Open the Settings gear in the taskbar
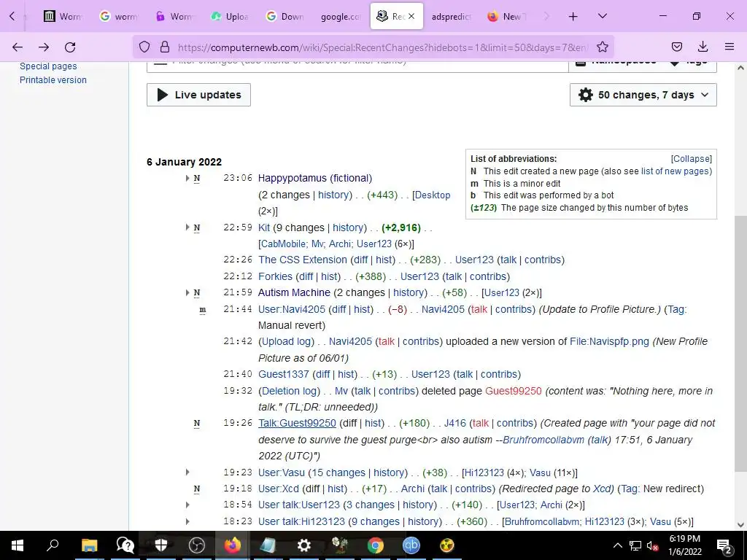This screenshot has width=747, height=560. (304, 545)
